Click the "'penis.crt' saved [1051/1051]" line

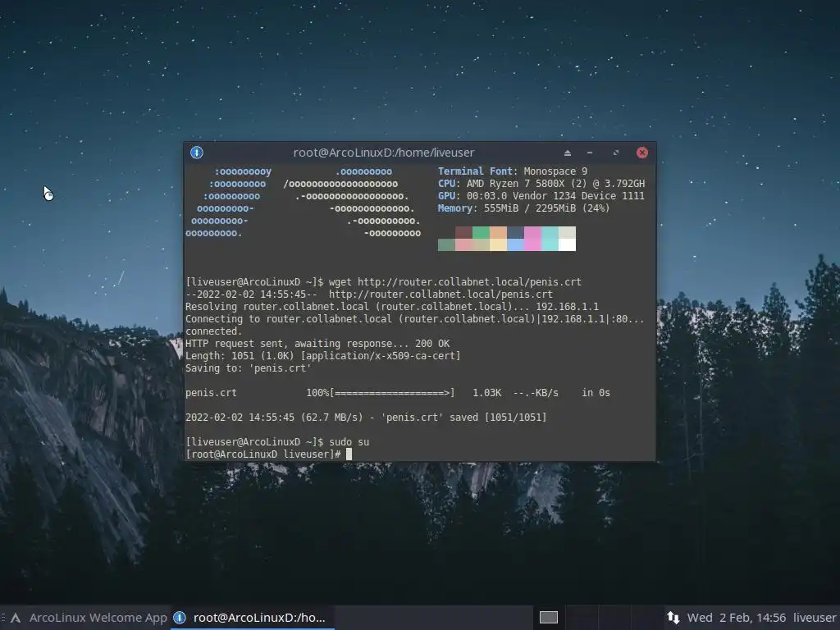(366, 418)
